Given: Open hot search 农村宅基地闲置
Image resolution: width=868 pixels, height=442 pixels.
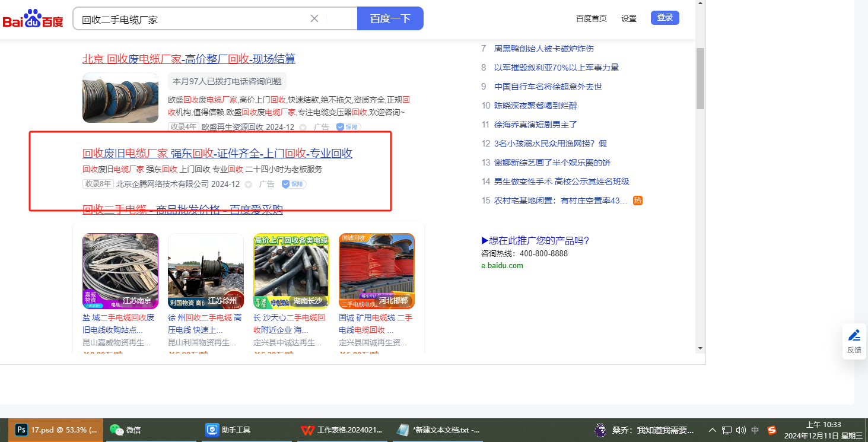Looking at the screenshot, I should 561,201.
